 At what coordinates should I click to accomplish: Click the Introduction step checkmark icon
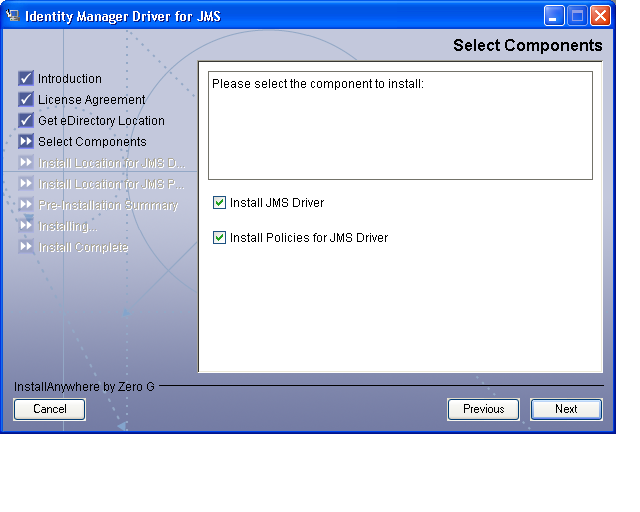(x=26, y=78)
